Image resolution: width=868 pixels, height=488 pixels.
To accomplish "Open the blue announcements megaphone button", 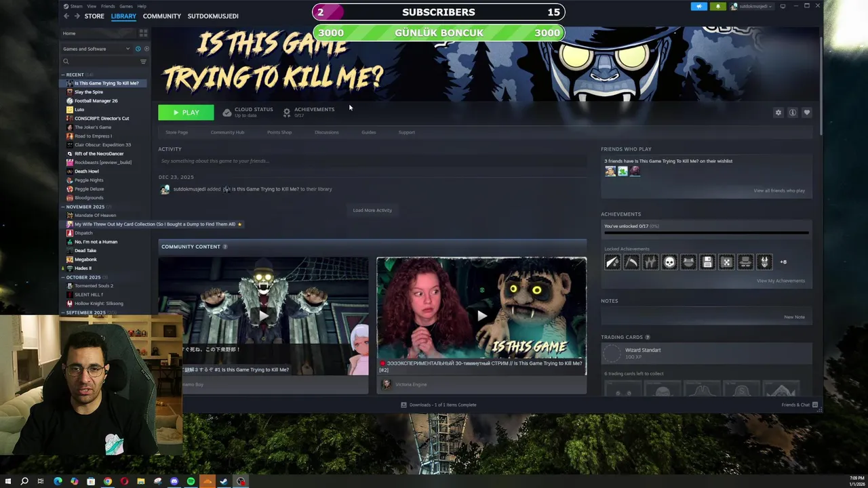I will pyautogui.click(x=699, y=6).
